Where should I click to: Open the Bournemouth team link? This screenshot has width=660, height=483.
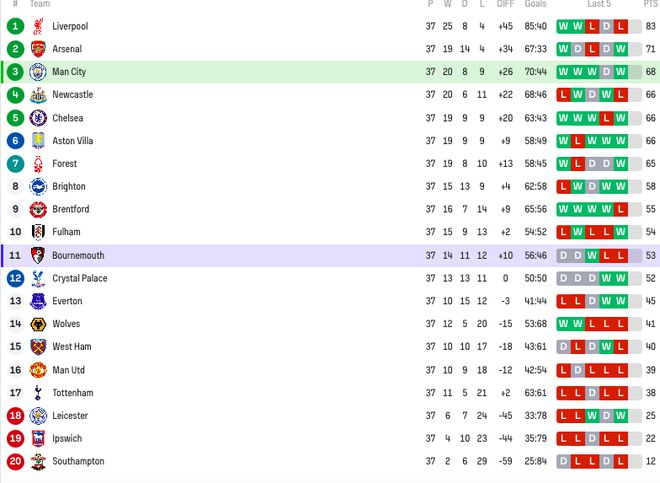click(x=78, y=256)
